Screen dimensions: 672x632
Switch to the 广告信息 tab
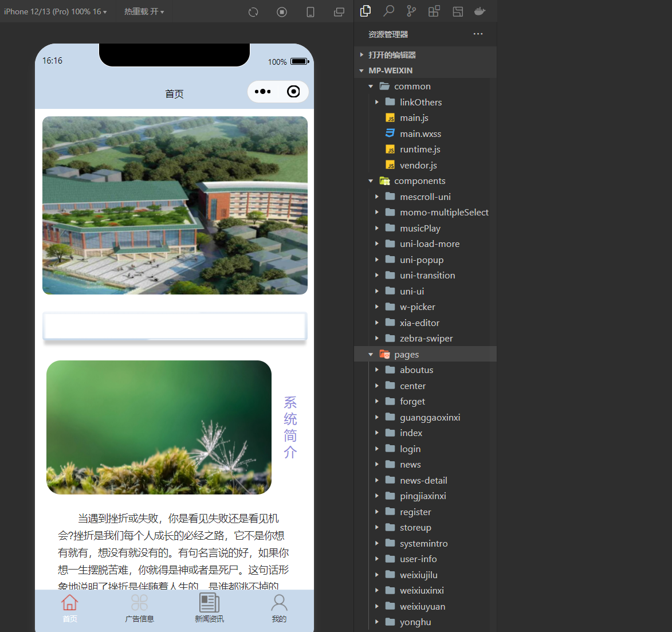[x=139, y=609]
